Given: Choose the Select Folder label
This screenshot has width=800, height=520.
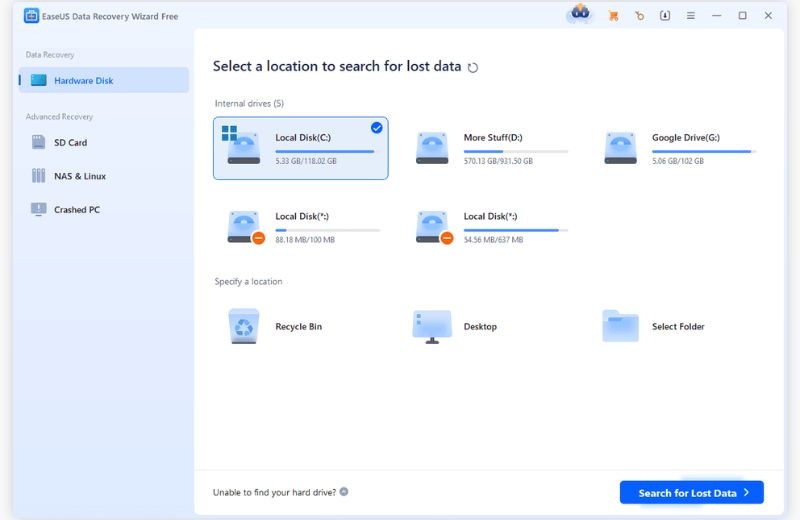Looking at the screenshot, I should click(678, 327).
